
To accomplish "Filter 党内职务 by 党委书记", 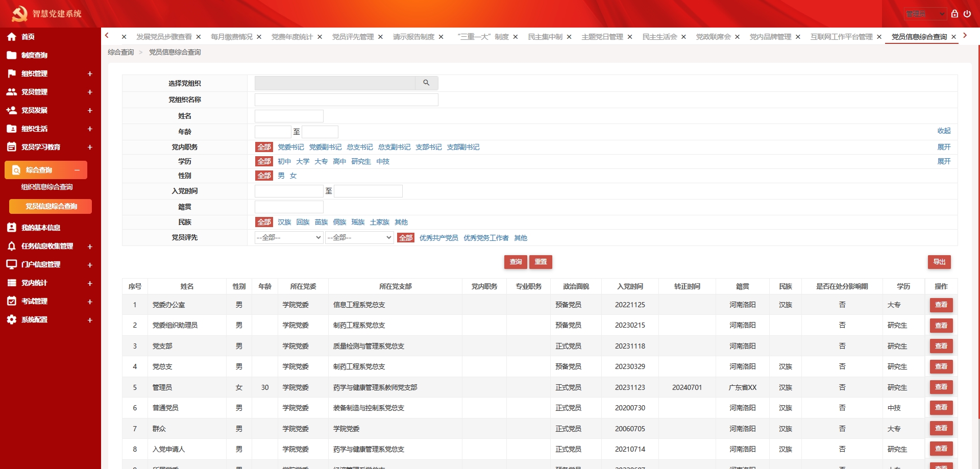I will click(291, 147).
